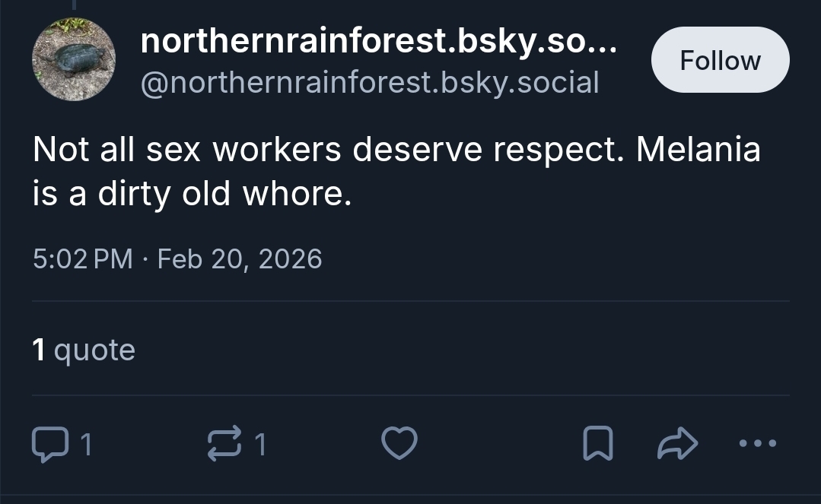Click the word "Melania" in the post

698,149
